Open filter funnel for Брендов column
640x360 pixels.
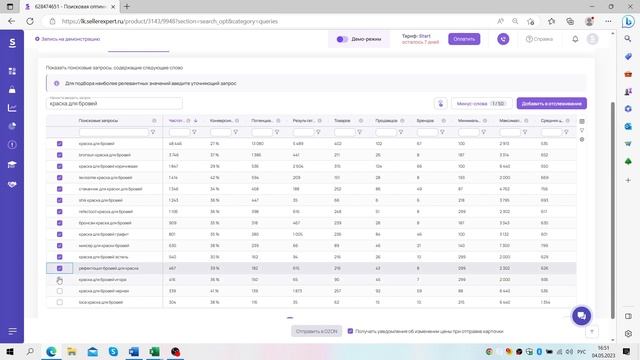[x=442, y=132]
